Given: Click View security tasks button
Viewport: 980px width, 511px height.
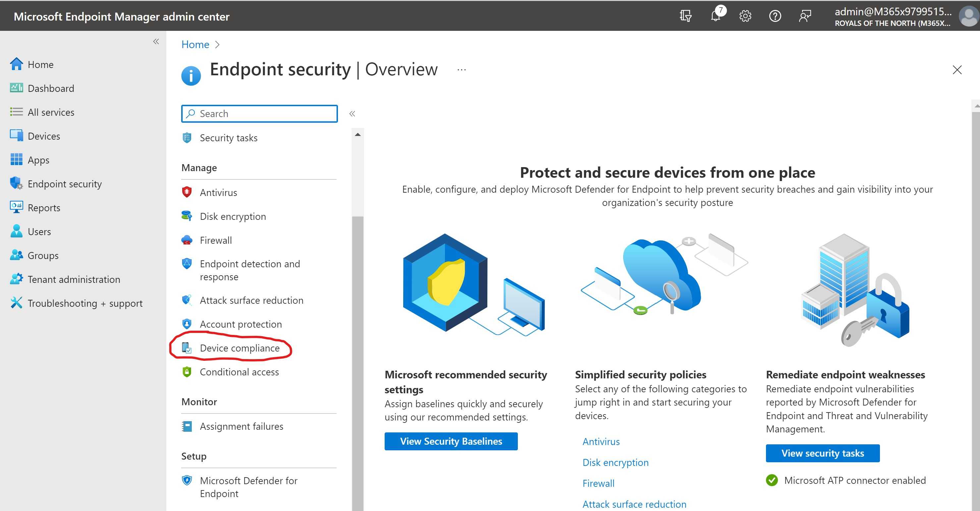Looking at the screenshot, I should [823, 453].
